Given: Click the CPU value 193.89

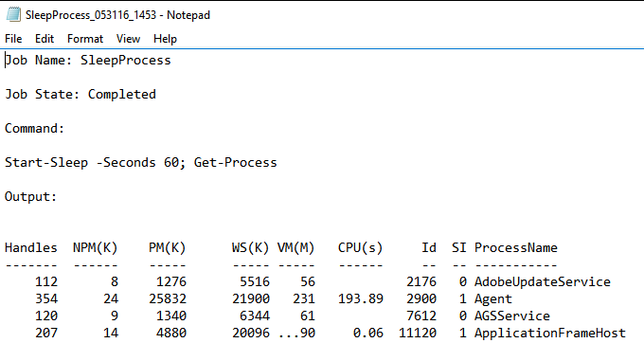Looking at the screenshot, I should (361, 299).
